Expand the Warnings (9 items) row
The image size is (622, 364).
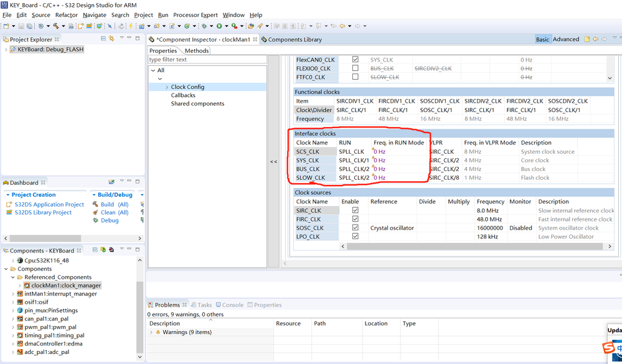tap(151, 332)
